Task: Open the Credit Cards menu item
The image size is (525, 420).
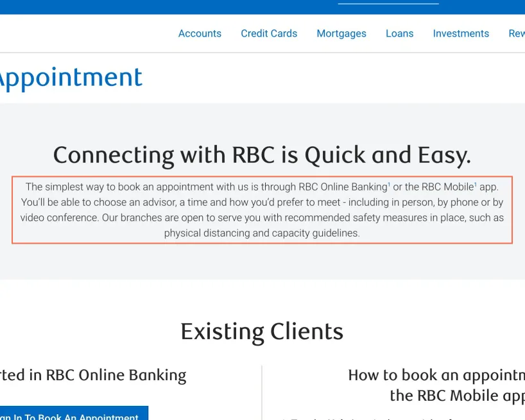Action: [269, 33]
